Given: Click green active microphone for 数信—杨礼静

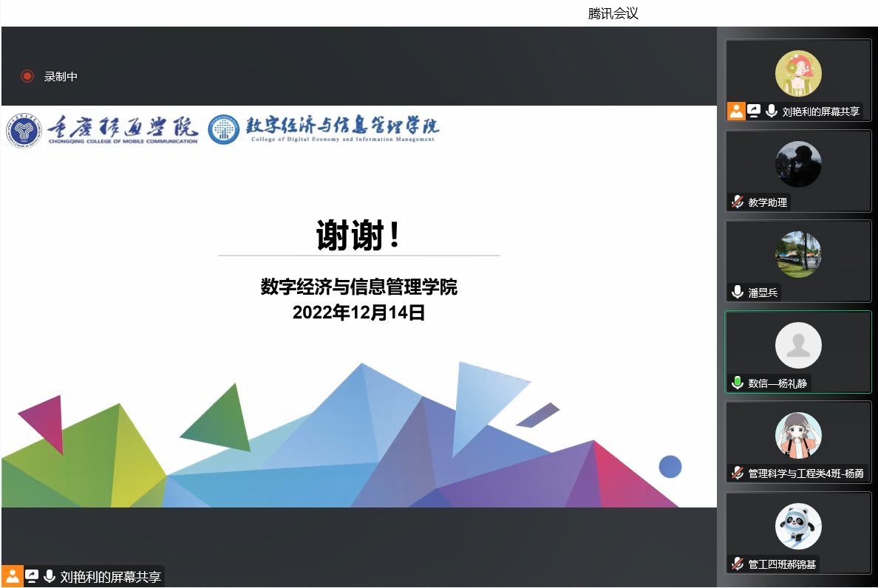Looking at the screenshot, I should 737,383.
